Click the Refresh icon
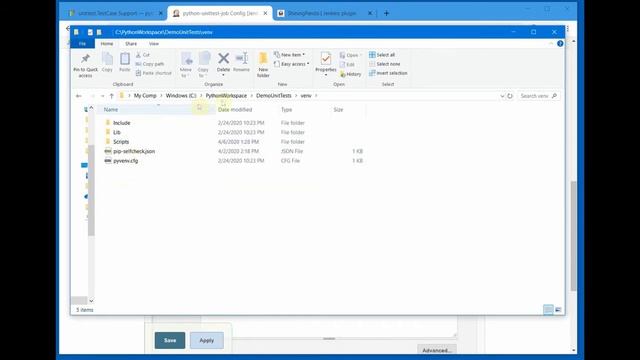The height and width of the screenshot is (360, 640). coord(510,96)
